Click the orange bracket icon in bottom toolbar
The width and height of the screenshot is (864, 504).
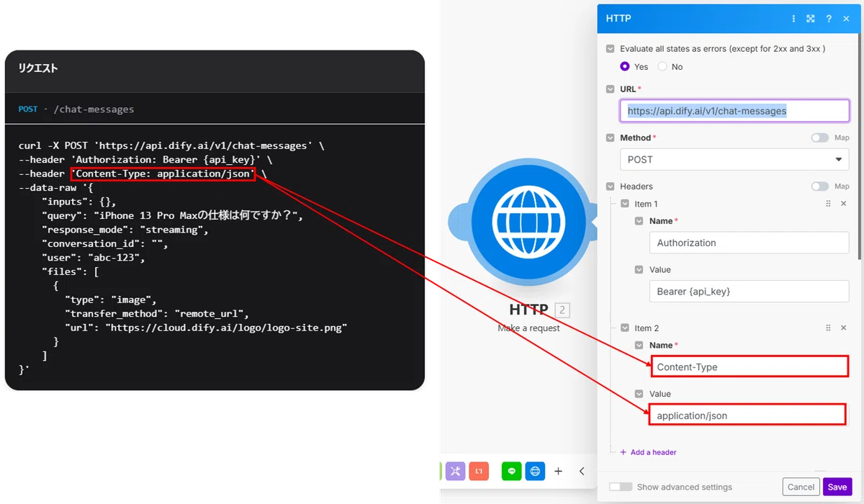coord(478,471)
